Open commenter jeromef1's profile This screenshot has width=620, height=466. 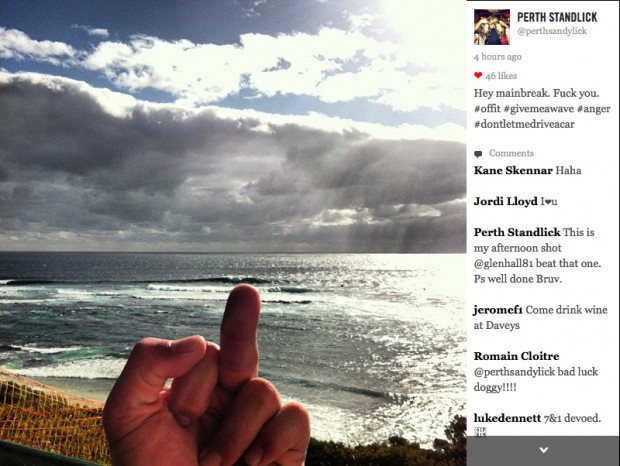[x=497, y=310]
